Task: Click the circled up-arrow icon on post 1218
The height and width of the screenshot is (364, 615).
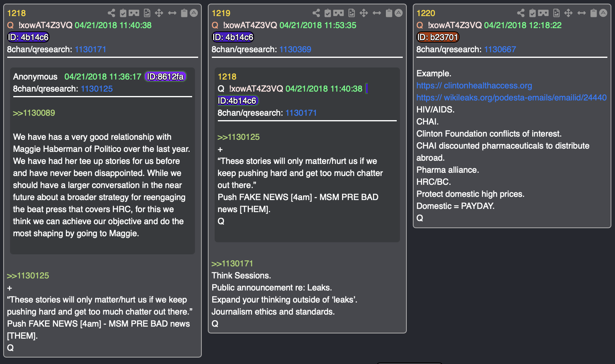Action: click(194, 13)
